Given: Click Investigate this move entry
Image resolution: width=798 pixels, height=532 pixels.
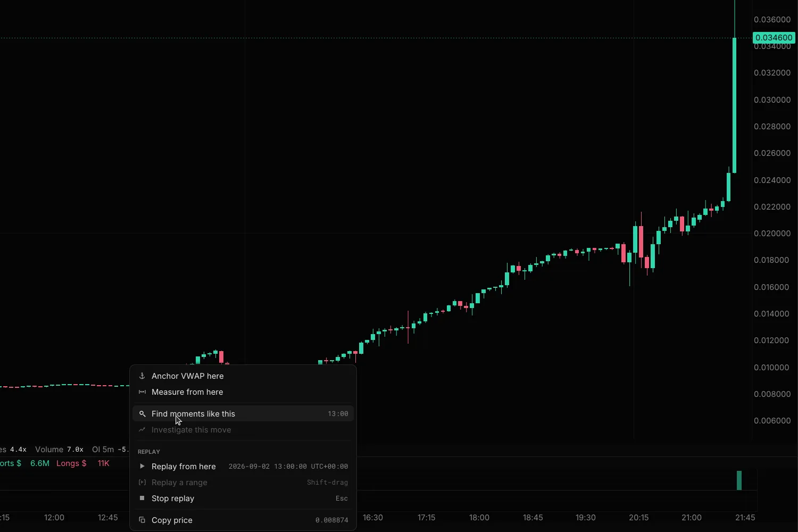Looking at the screenshot, I should click(243, 430).
